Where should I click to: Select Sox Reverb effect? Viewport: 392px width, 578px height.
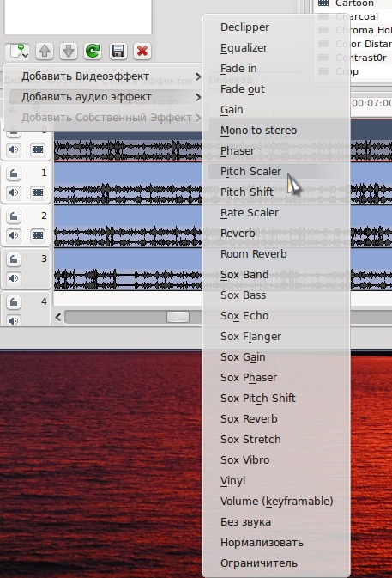(x=276, y=419)
